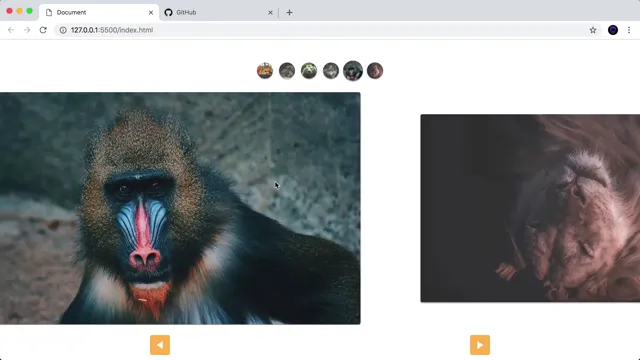Click the yellow minimize window button
640x360 pixels.
click(20, 11)
